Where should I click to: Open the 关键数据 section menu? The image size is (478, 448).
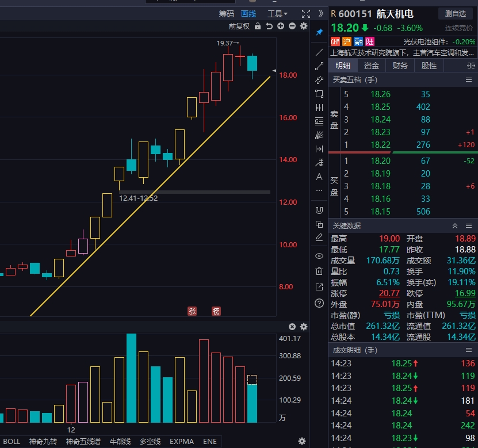(x=469, y=226)
